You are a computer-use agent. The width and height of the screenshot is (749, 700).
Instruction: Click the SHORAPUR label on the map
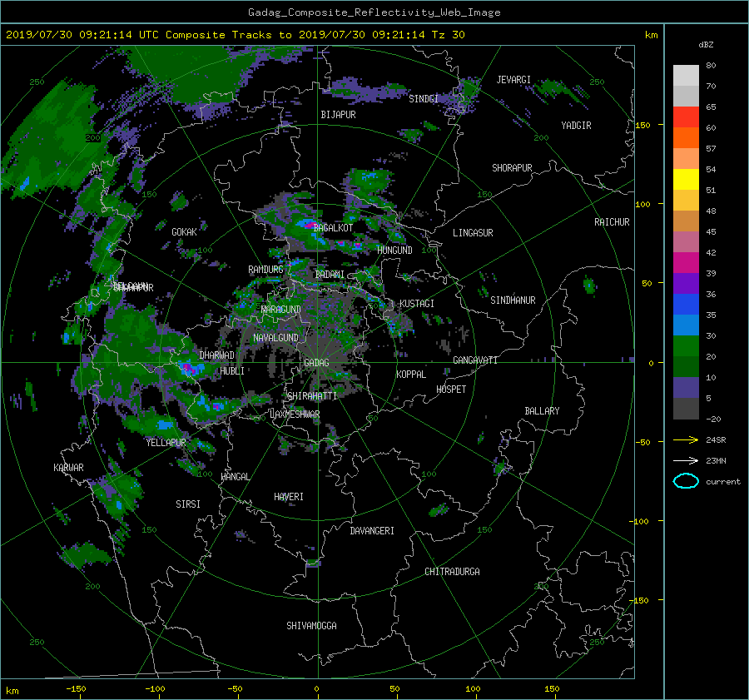click(512, 168)
